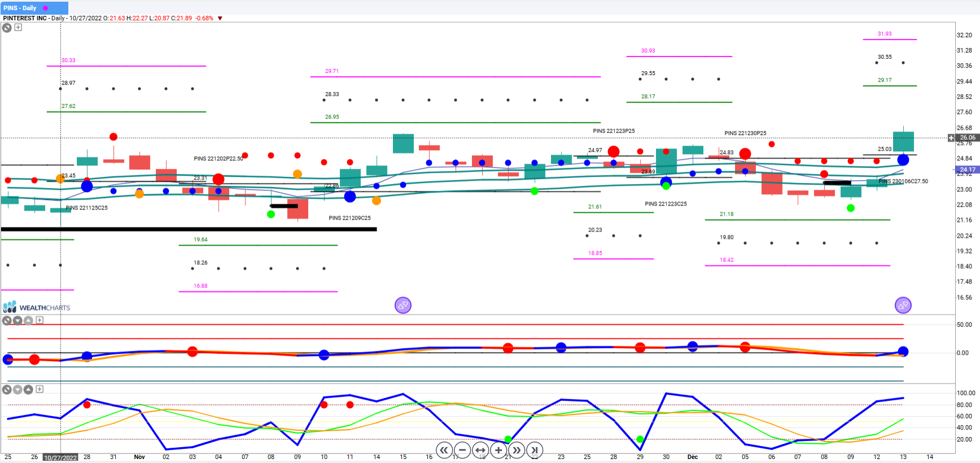Click the WealthCharts logo
980x463 pixels.
(37, 307)
